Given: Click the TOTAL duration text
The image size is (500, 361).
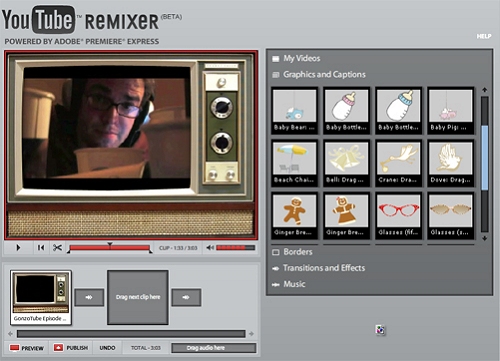Looking at the screenshot, I should 146,348.
